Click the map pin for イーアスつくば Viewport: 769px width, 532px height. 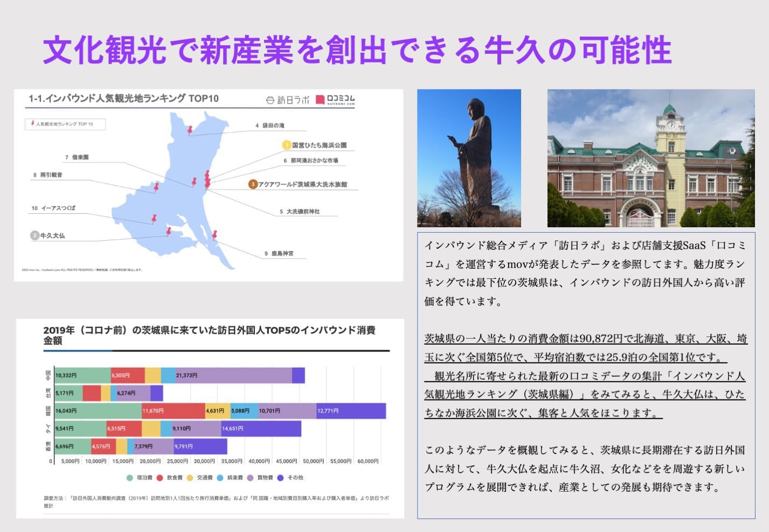pos(154,219)
